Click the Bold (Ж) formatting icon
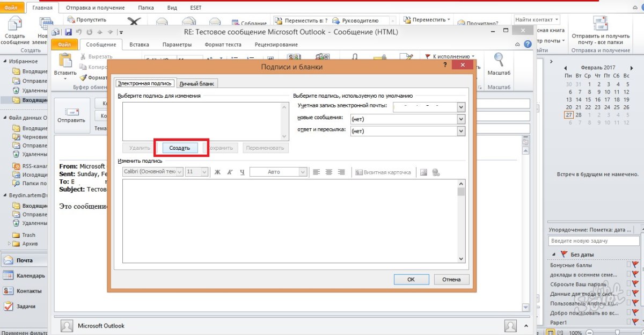Image resolution: width=644 pixels, height=335 pixels. [x=217, y=172]
